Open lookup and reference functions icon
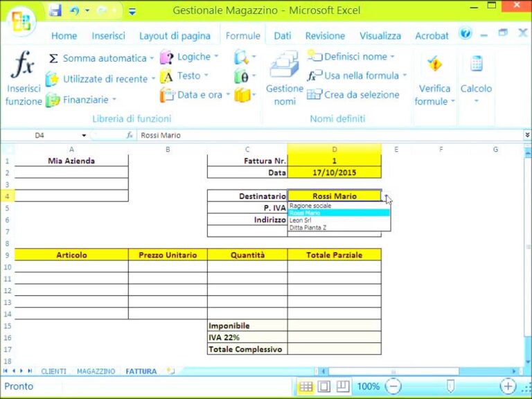This screenshot has height=399, width=532. point(245,57)
